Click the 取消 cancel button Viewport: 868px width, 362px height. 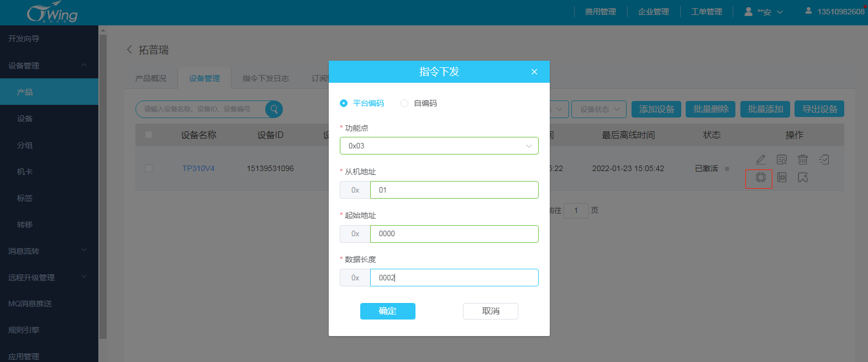pyautogui.click(x=490, y=311)
